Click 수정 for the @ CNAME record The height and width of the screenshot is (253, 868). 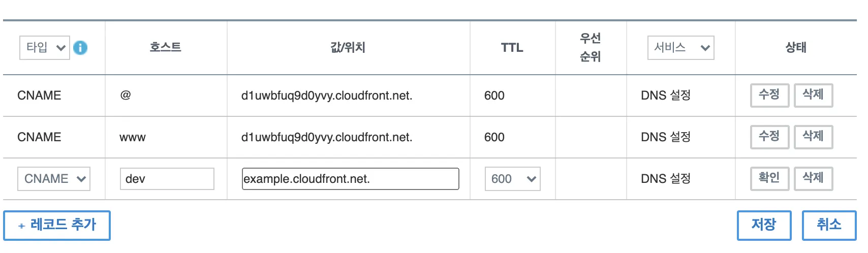point(769,95)
